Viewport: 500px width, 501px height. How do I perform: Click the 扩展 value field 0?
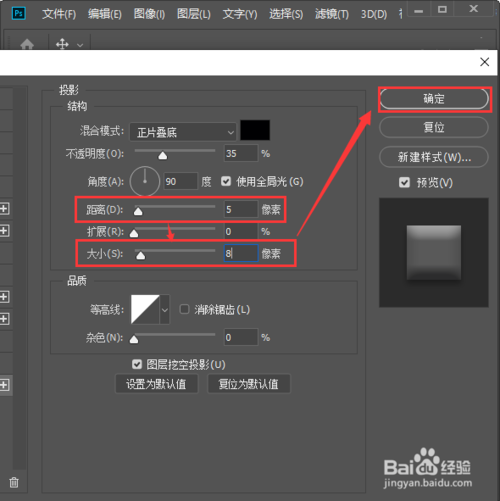tap(241, 231)
